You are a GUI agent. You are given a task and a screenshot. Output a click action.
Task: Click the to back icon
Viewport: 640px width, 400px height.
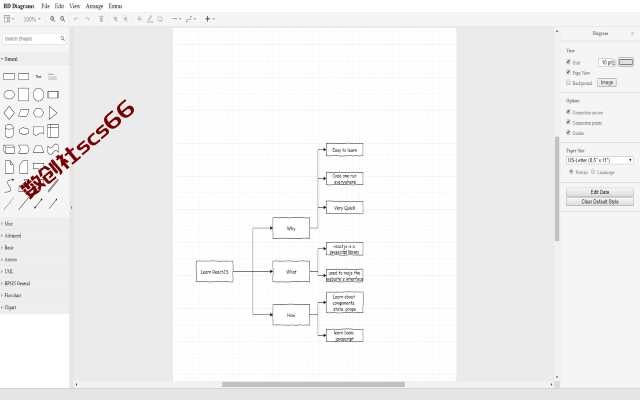[125, 19]
